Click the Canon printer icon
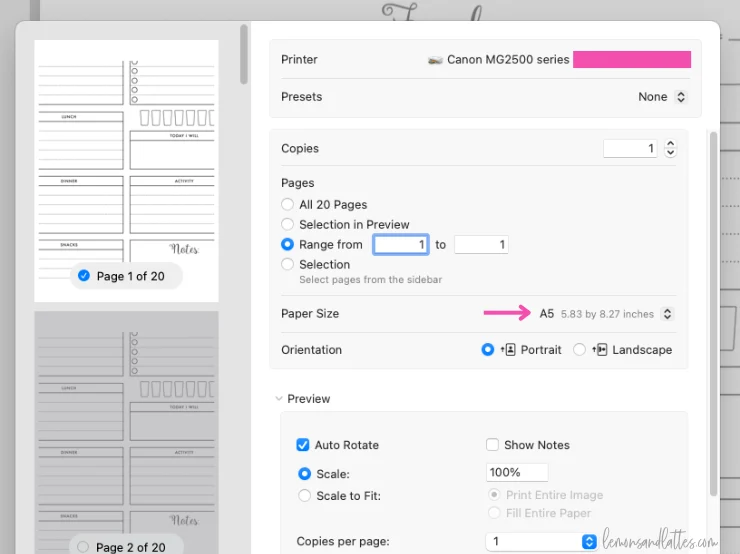The height and width of the screenshot is (554, 740). [x=435, y=60]
